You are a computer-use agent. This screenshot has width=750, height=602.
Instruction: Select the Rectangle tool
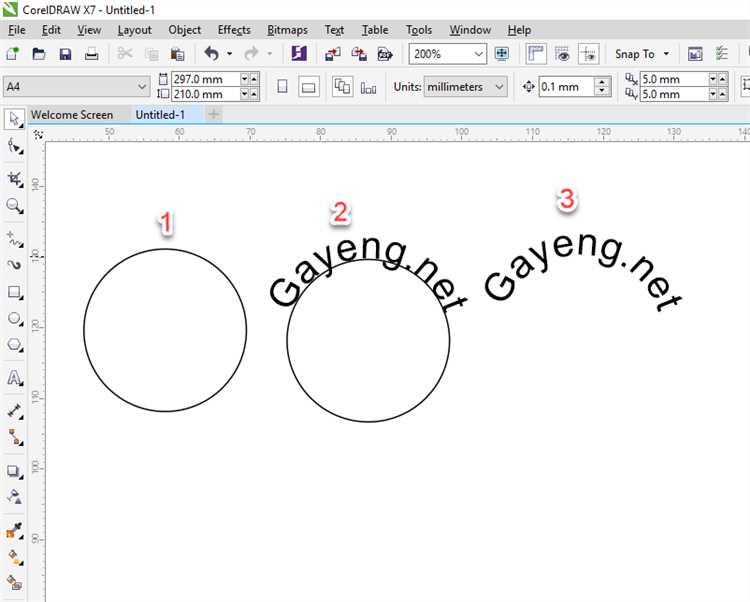click(x=14, y=293)
